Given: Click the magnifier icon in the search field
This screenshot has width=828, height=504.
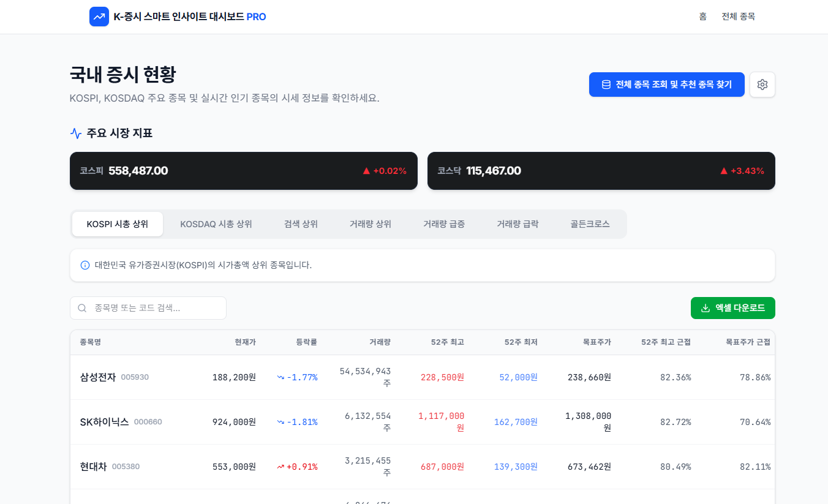Looking at the screenshot, I should pos(82,308).
